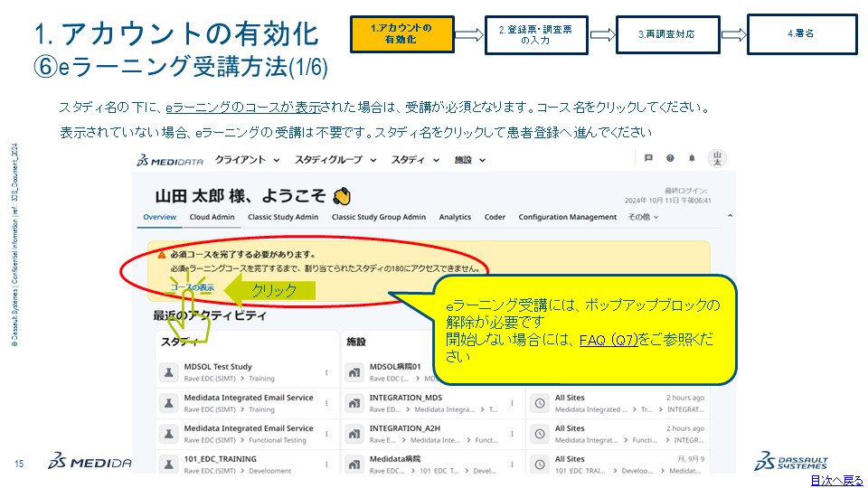Click study icon beside Email Service Functional Testing
The image size is (868, 488).
(x=169, y=434)
